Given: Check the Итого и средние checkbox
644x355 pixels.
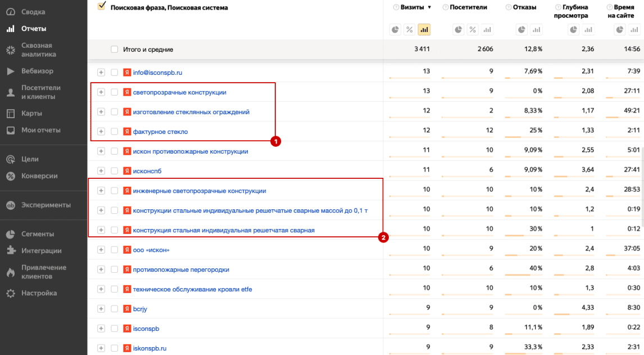Looking at the screenshot, I should (x=115, y=50).
